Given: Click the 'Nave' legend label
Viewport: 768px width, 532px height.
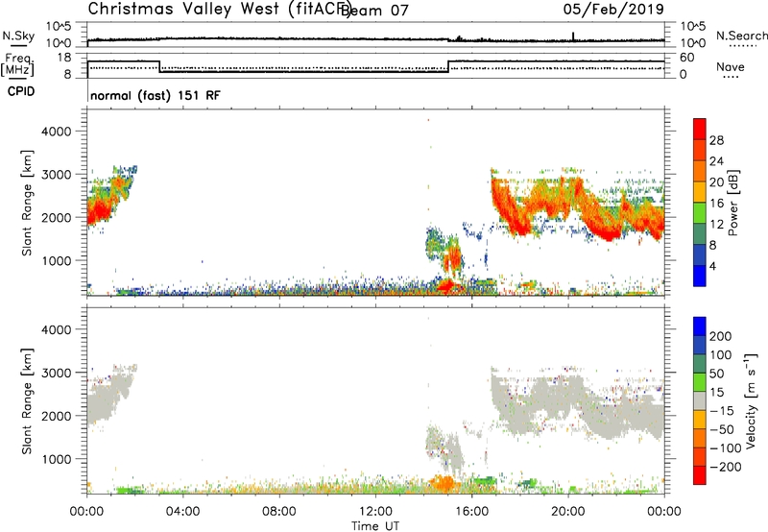Looking at the screenshot, I should (731, 66).
